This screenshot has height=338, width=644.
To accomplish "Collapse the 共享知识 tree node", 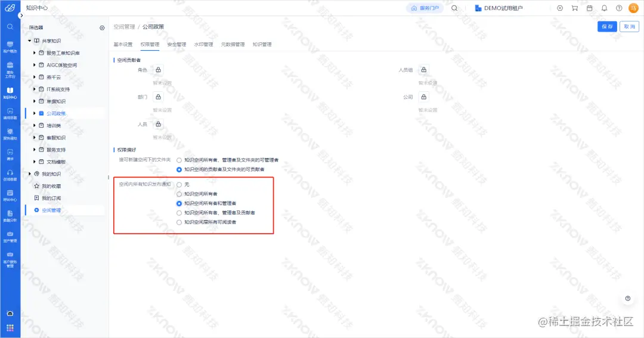I will (30, 41).
